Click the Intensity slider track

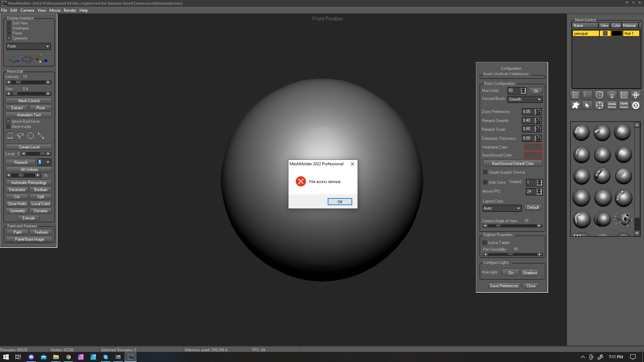(29, 82)
